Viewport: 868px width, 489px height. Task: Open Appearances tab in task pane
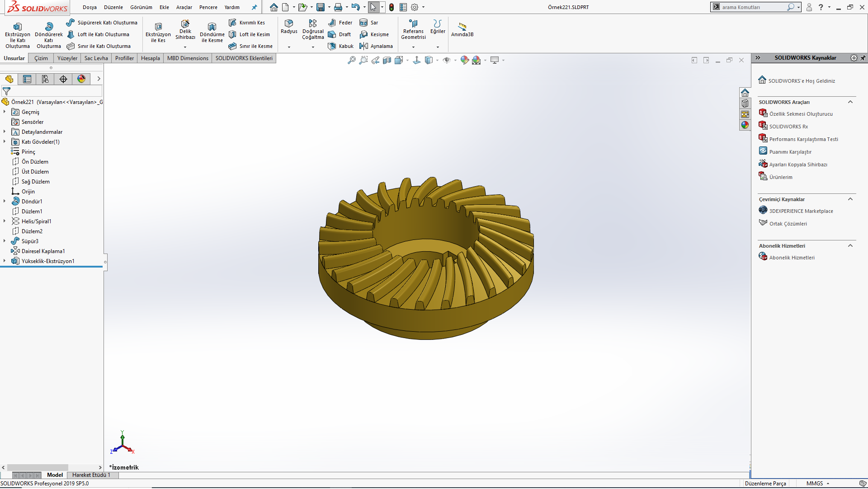(x=745, y=125)
